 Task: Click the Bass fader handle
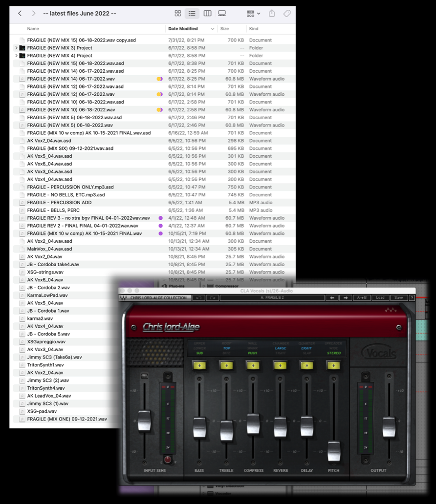click(199, 427)
